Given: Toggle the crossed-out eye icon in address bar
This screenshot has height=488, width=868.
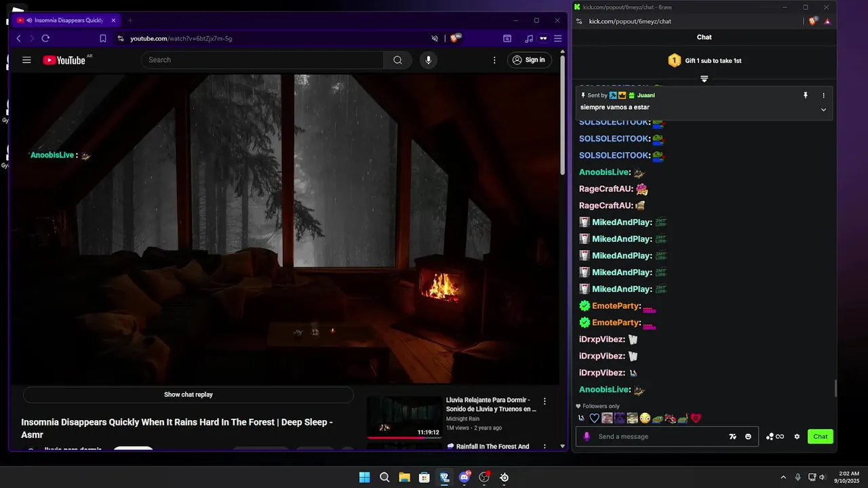Looking at the screenshot, I should [435, 39].
